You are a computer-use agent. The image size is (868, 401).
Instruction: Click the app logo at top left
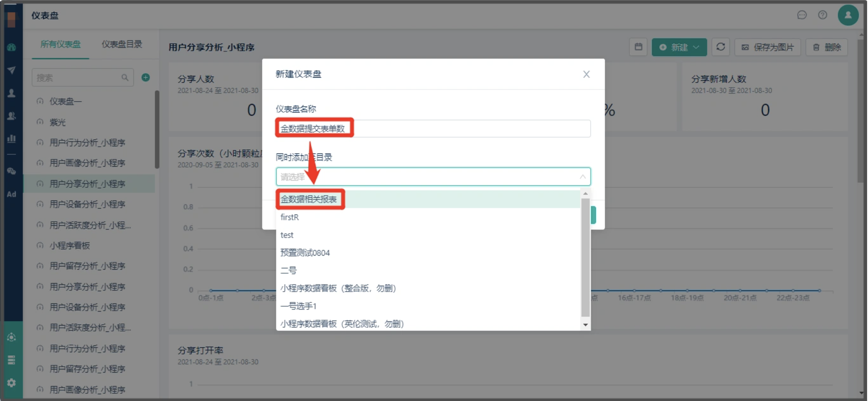pyautogui.click(x=11, y=19)
